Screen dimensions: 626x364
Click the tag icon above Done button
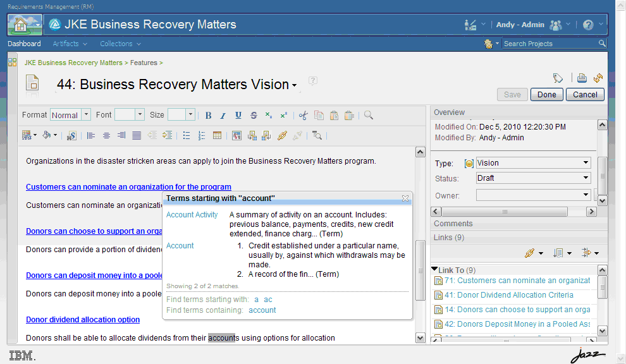pyautogui.click(x=558, y=78)
